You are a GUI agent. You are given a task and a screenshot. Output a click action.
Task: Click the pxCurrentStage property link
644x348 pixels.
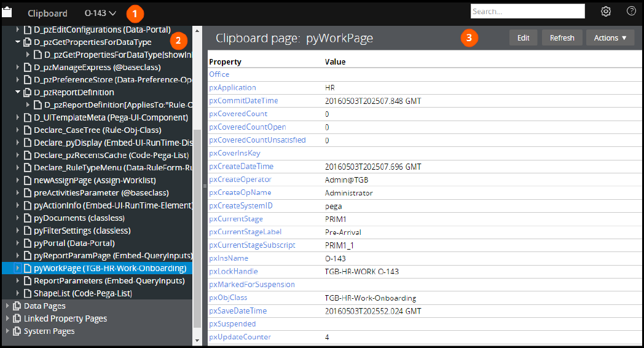[236, 219]
